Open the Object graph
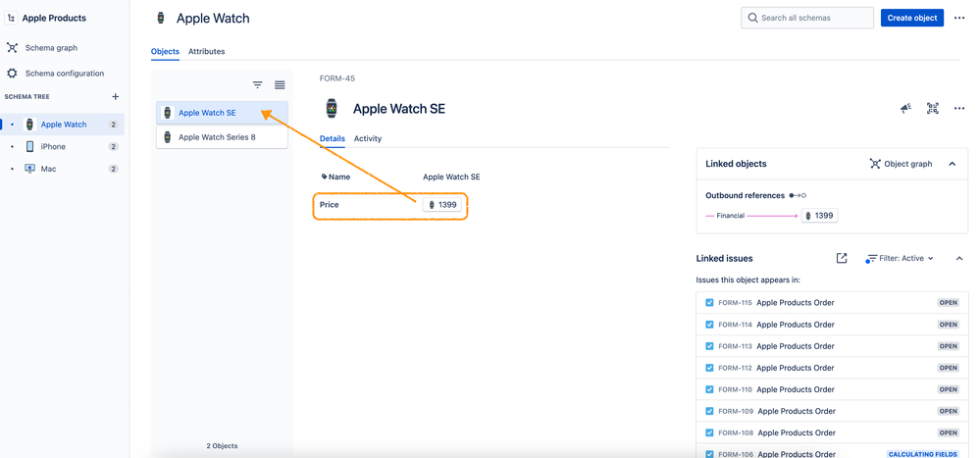 [x=901, y=164]
